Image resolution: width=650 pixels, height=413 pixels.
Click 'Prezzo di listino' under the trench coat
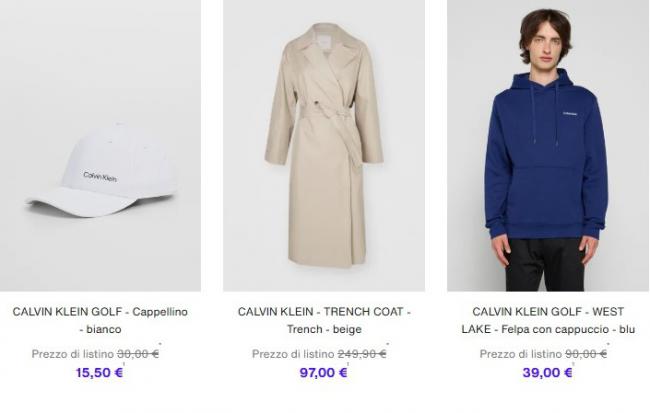tap(293, 354)
